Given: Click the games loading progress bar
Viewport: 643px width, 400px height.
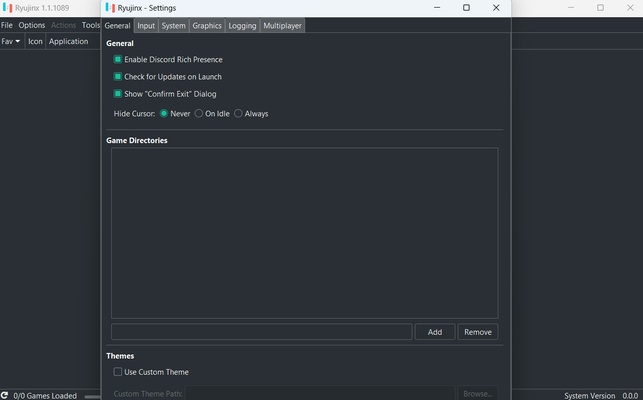Looking at the screenshot, I should pyautogui.click(x=93, y=396).
